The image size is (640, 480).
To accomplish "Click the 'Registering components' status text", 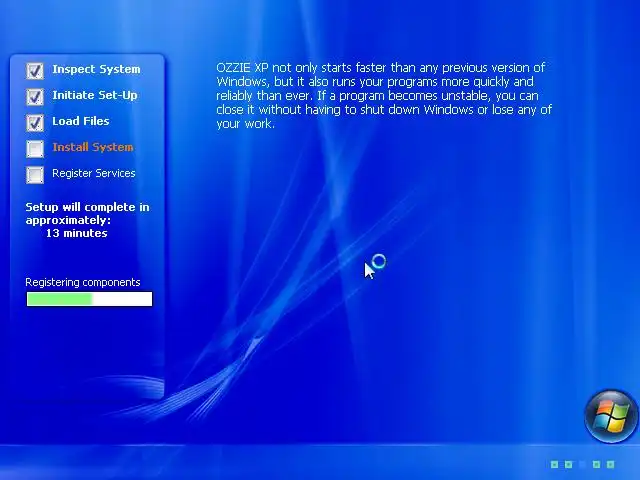I will 83,282.
